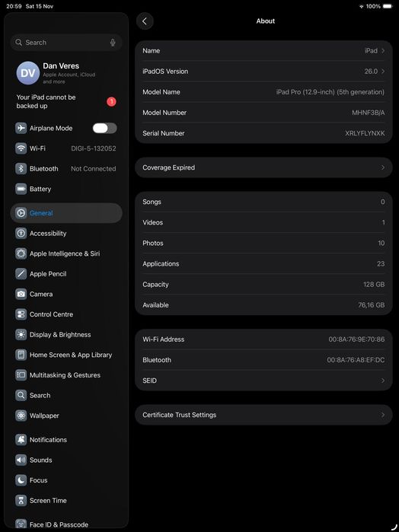
Task: Open the Wallpaper flower icon
Action: 21,416
